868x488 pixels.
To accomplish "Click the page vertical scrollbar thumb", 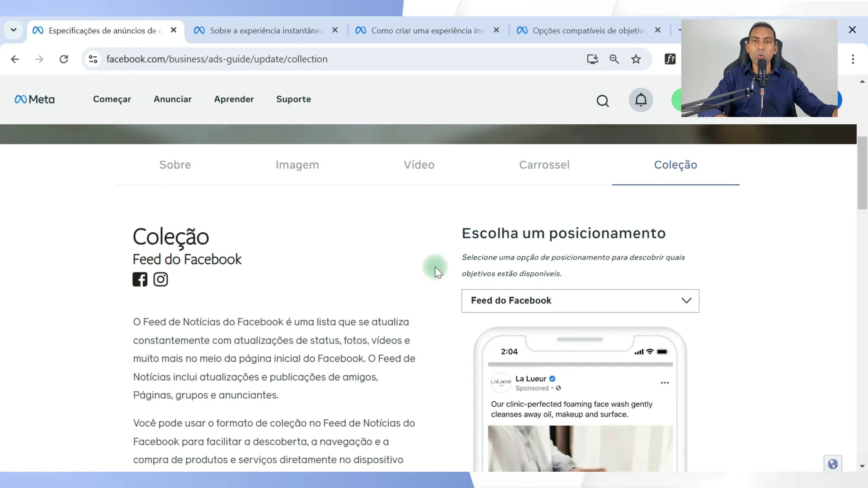I will click(862, 174).
